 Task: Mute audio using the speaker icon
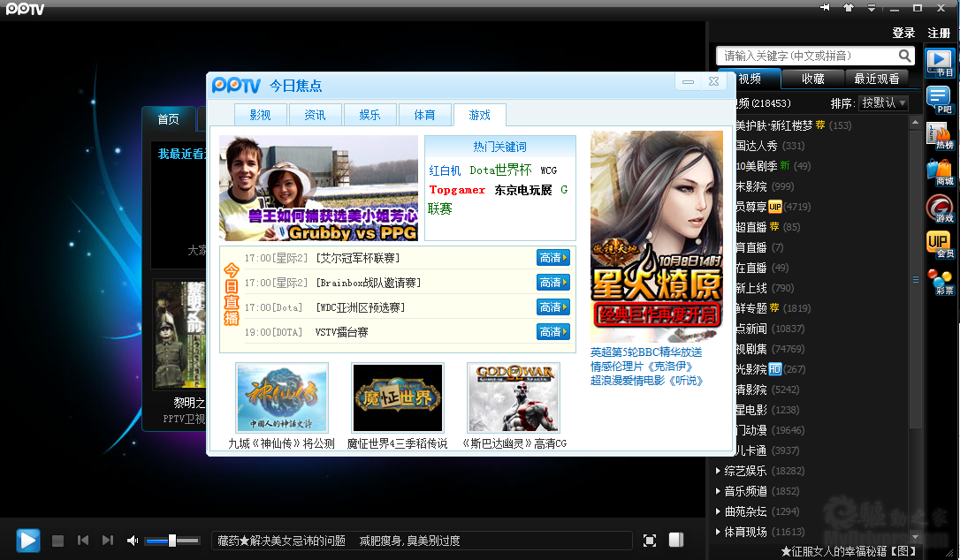point(133,541)
